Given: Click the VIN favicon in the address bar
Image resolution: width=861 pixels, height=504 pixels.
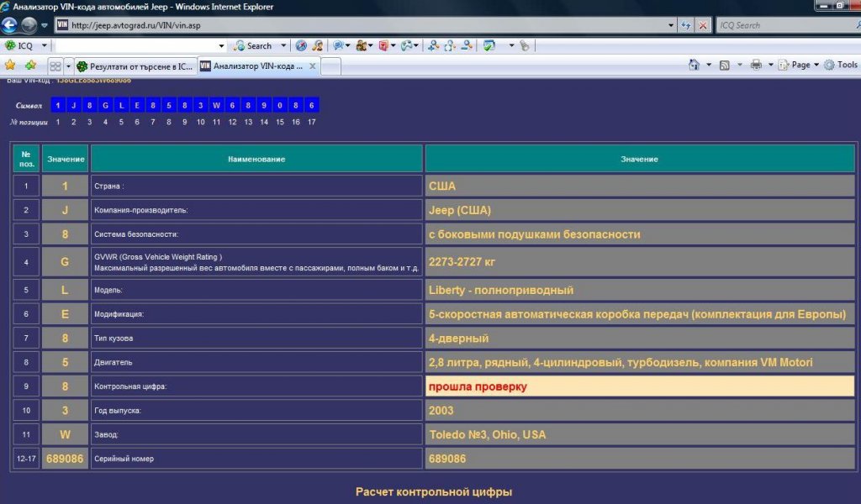Looking at the screenshot, I should point(62,25).
